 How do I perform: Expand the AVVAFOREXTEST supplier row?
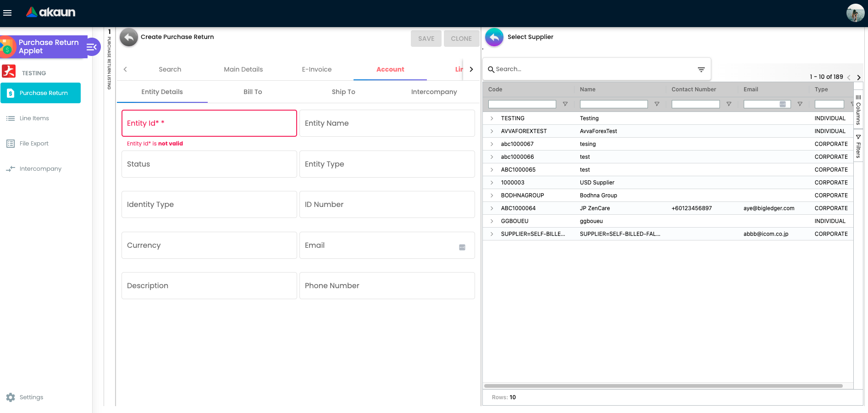pyautogui.click(x=492, y=131)
